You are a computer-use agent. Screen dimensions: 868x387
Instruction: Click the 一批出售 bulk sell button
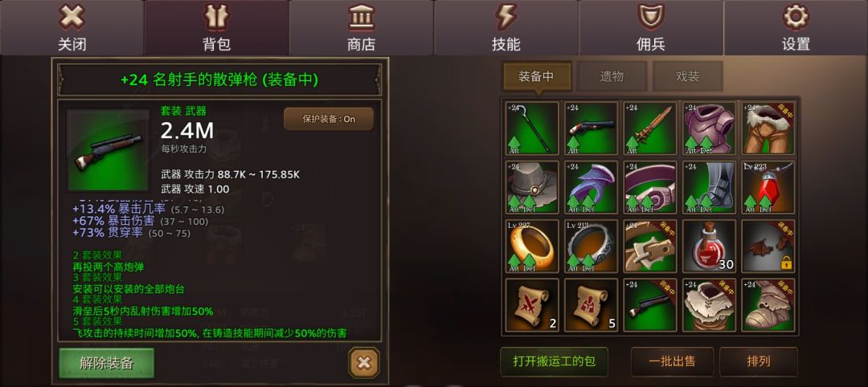(673, 361)
